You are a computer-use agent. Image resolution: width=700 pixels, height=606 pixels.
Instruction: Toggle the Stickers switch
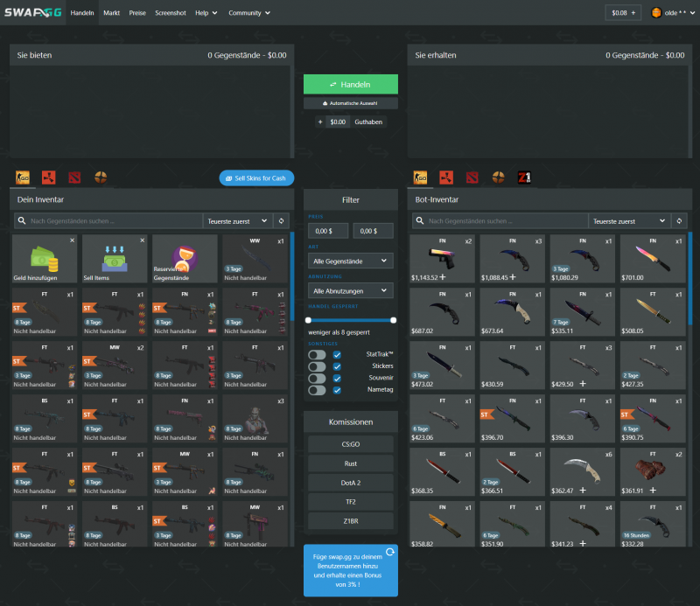click(x=317, y=366)
